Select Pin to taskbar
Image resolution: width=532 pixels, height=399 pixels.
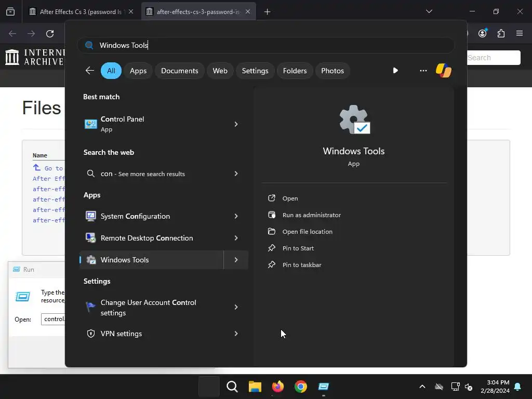302,265
